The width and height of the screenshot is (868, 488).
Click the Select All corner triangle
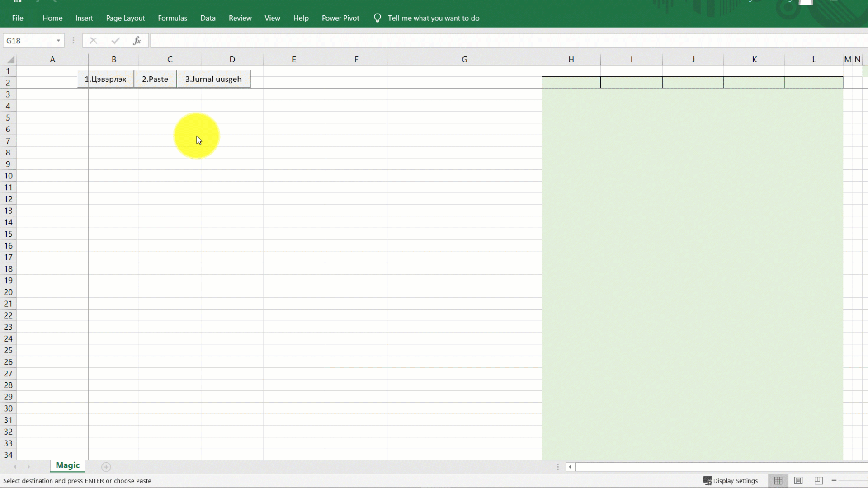pos(10,60)
